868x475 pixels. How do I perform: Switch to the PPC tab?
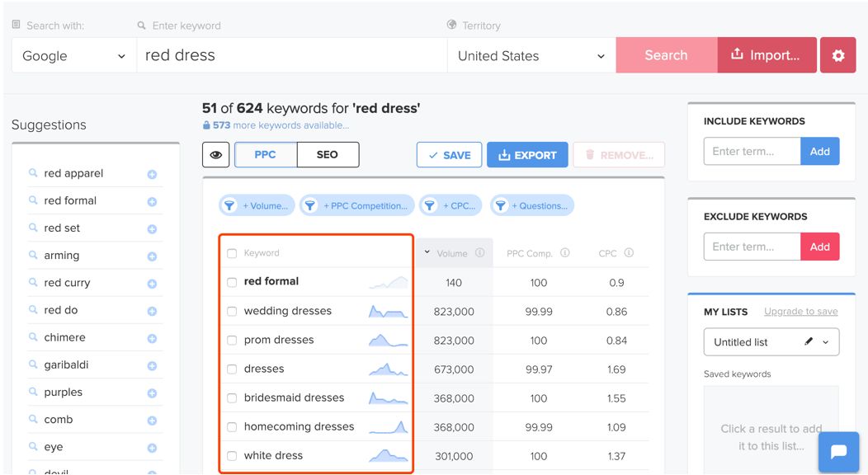265,154
